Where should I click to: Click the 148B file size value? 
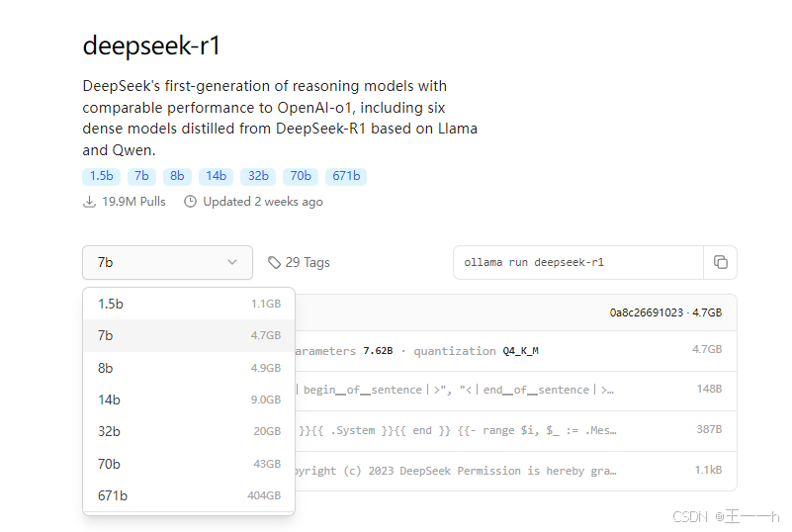click(709, 389)
